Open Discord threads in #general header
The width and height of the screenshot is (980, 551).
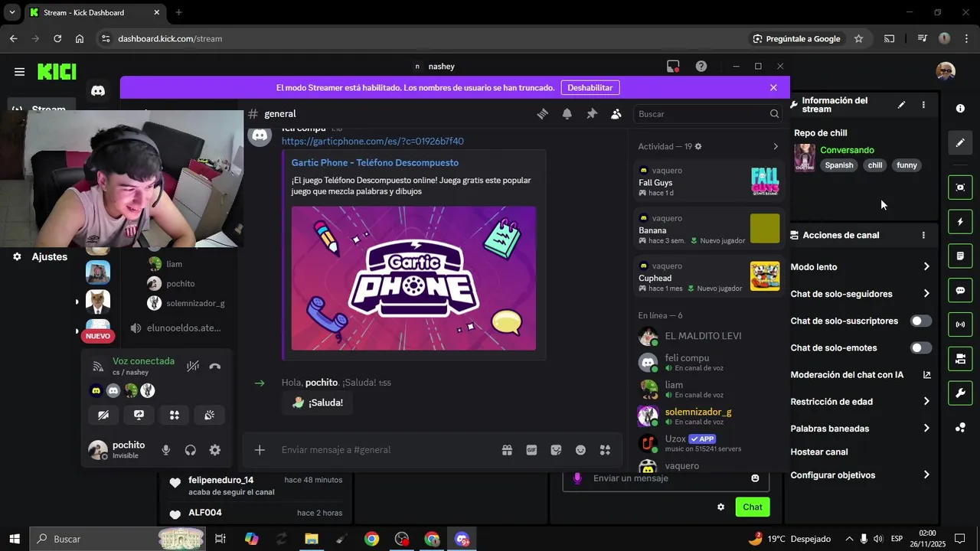pos(542,114)
